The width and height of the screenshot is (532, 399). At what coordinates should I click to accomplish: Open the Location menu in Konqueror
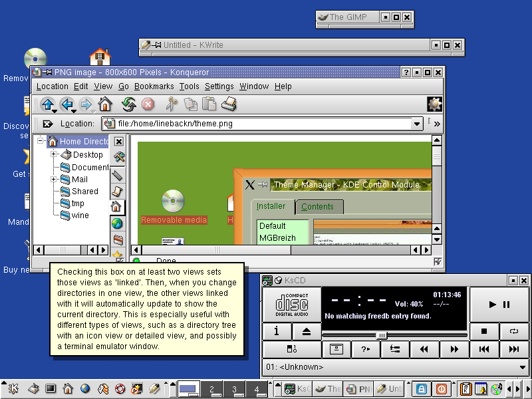53,86
